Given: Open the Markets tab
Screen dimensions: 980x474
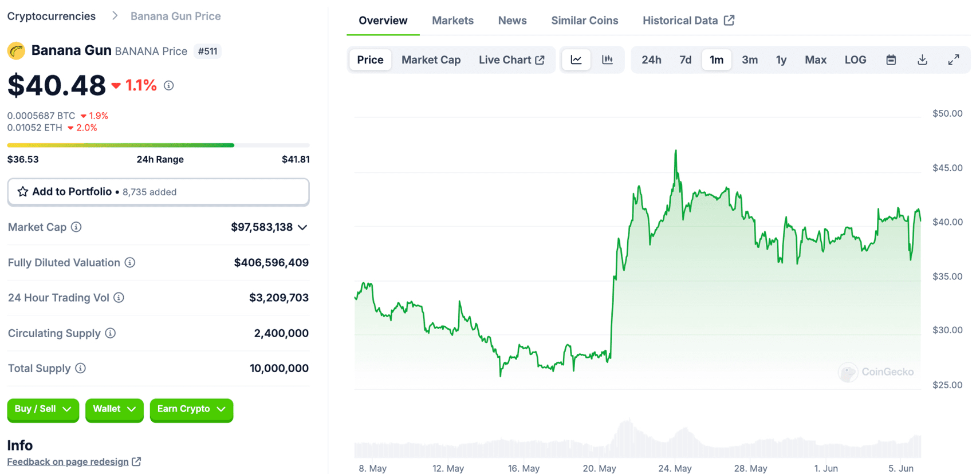Looking at the screenshot, I should (x=452, y=21).
